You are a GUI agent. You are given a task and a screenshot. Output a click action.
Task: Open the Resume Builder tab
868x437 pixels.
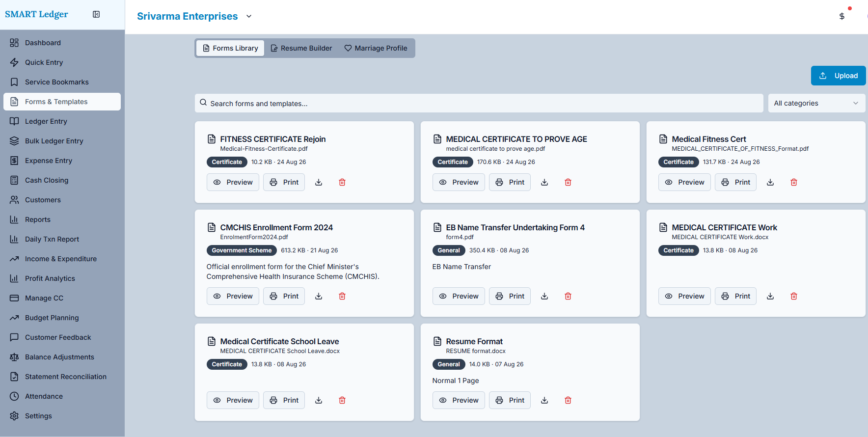tap(301, 48)
